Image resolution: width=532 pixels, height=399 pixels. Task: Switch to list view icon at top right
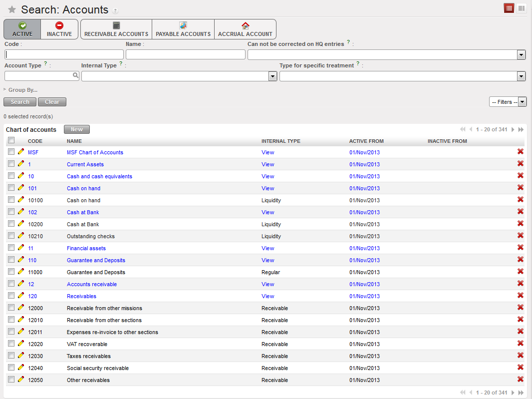[509, 8]
